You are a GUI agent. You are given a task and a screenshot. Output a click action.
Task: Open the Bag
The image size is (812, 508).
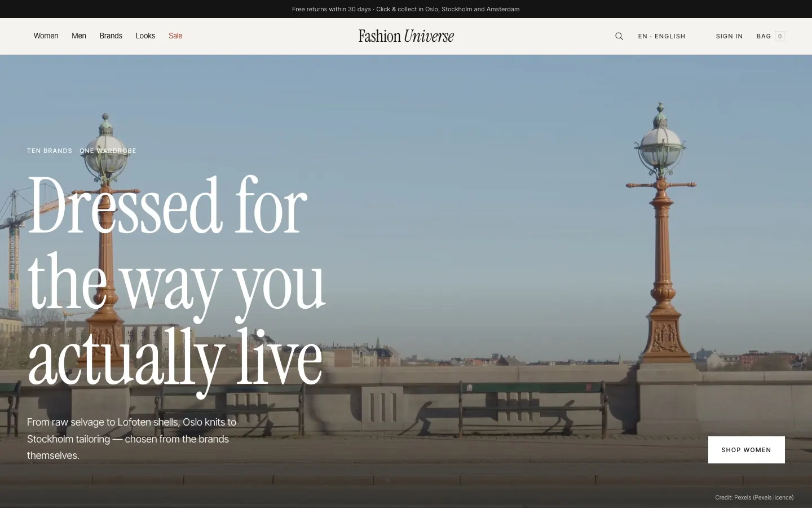tap(770, 36)
